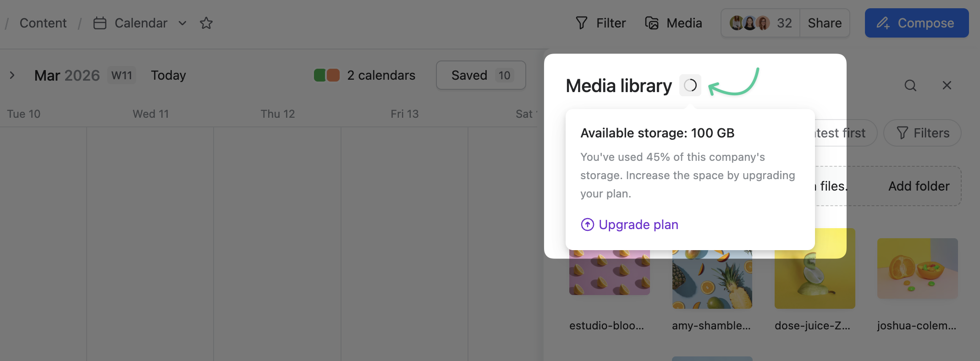Open the joshua-colem image thumbnail
This screenshot has width=980, height=361.
pos(917,268)
